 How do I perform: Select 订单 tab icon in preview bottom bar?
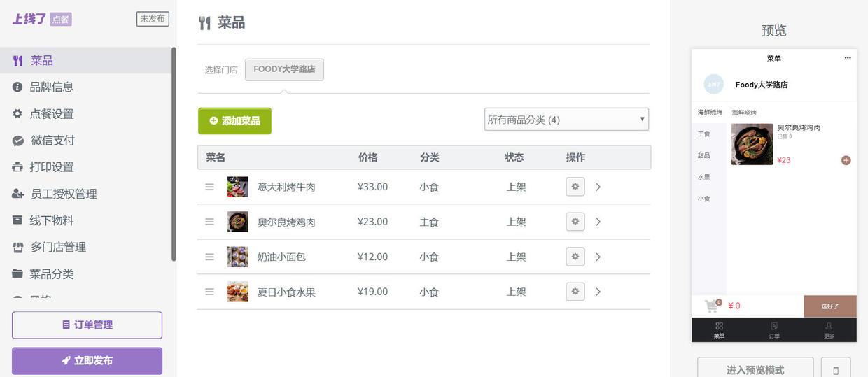pos(774,327)
